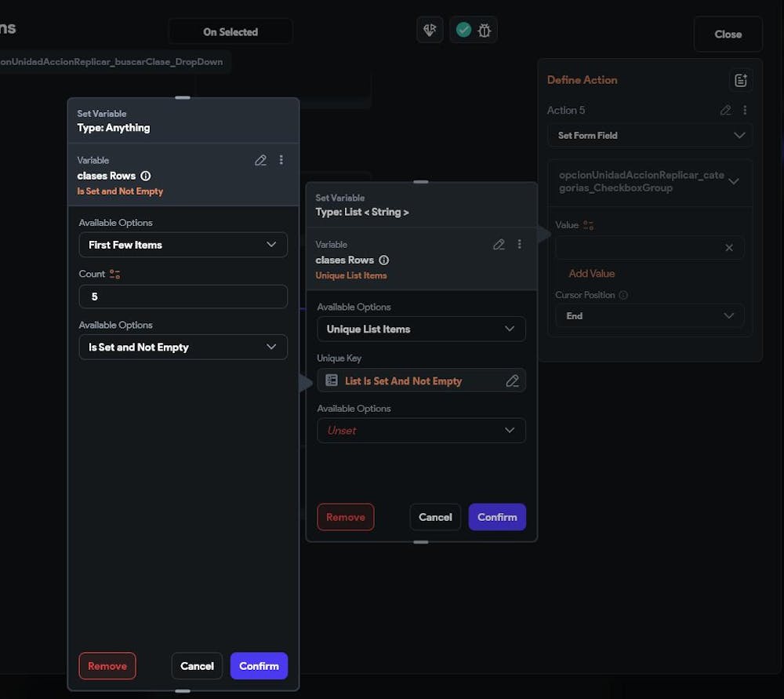Remove the Type: Anything variable
The height and width of the screenshot is (699, 784).
point(107,666)
